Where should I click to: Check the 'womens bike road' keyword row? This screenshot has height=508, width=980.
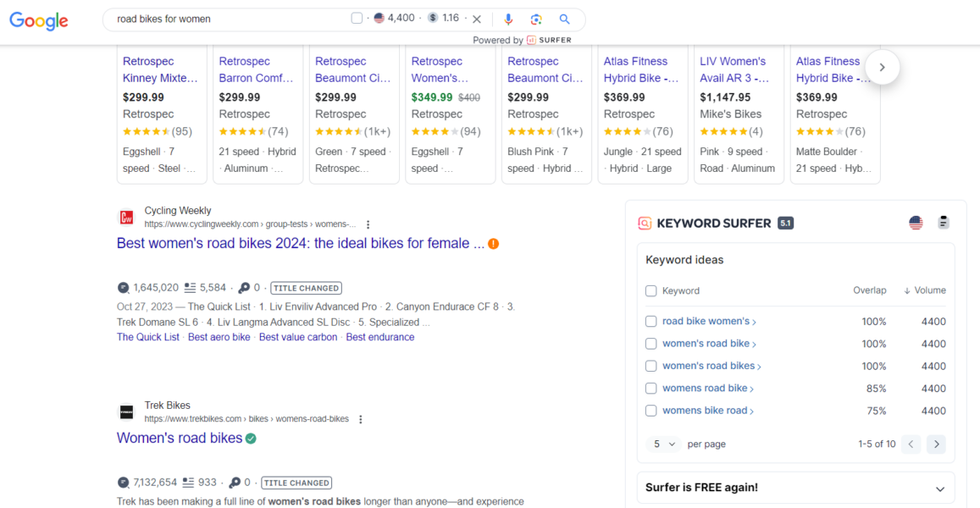[x=651, y=410]
